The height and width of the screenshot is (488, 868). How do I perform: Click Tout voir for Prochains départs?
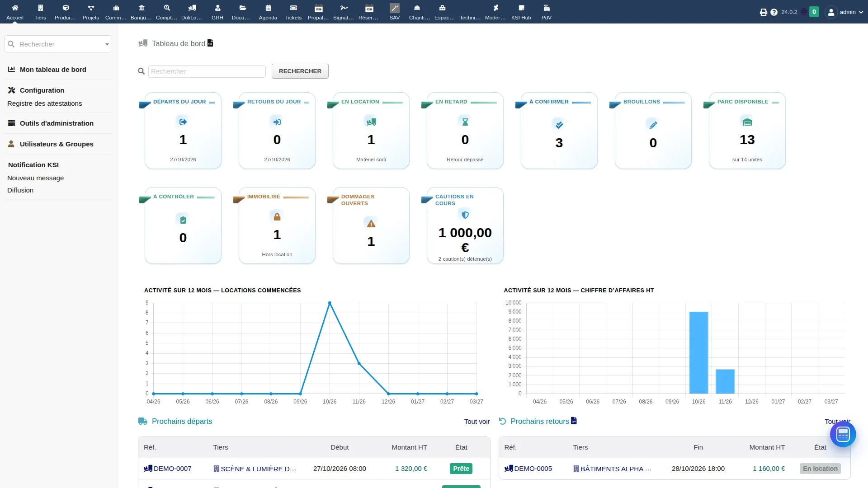coord(477,422)
